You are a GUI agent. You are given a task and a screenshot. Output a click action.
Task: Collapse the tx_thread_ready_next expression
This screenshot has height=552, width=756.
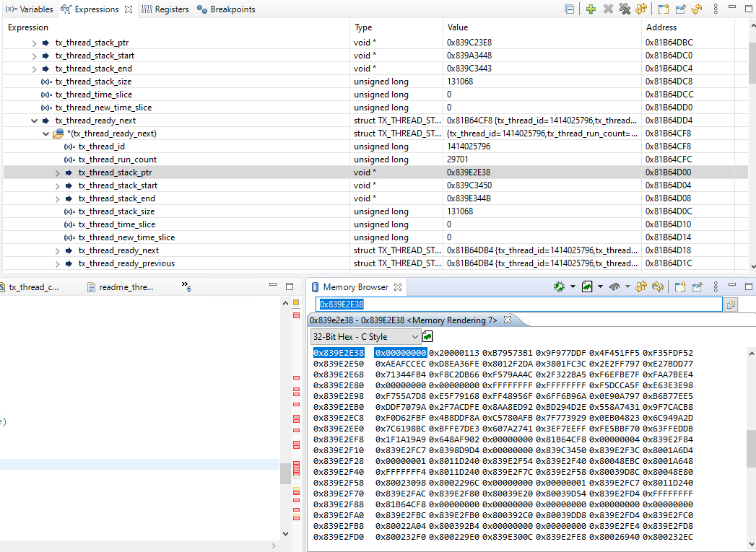(x=34, y=120)
